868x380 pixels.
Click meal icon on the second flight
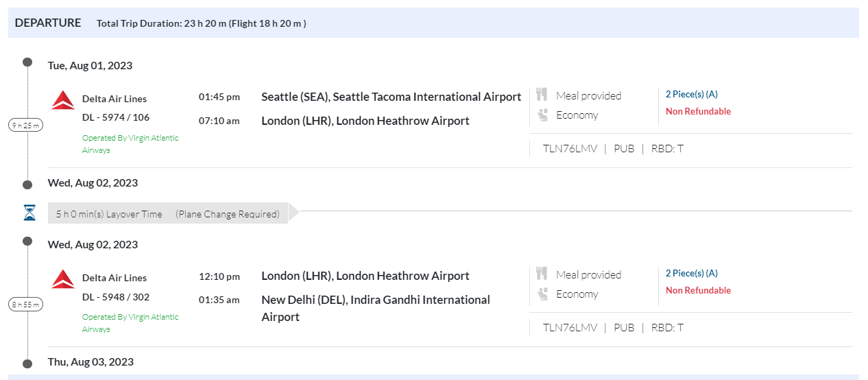[542, 274]
